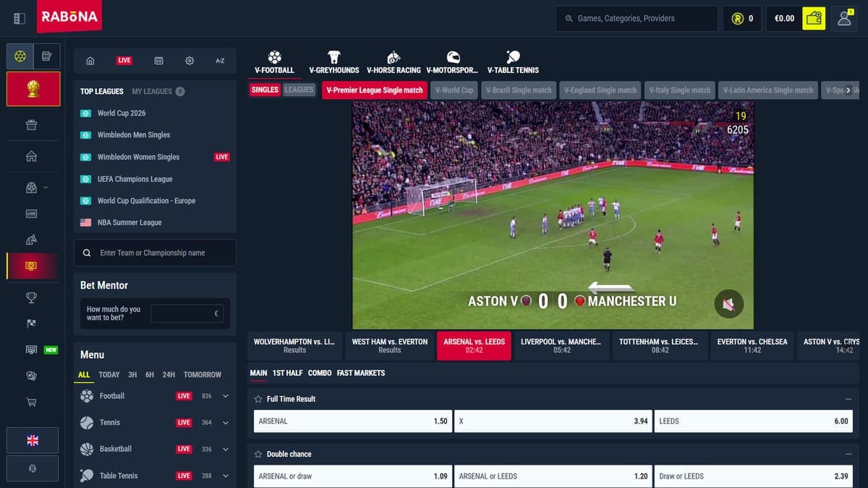This screenshot has height=488, width=868.
Task: Favorite the Full Time Result market star
Action: 258,399
